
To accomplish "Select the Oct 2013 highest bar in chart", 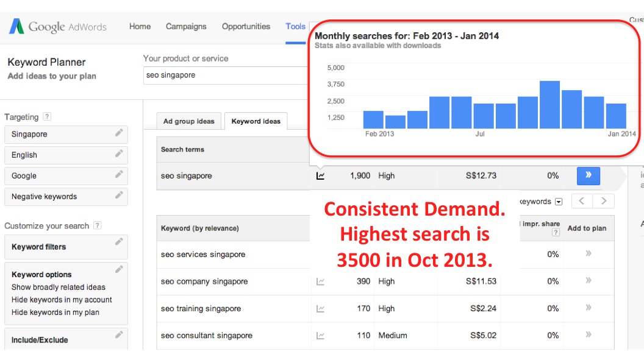I will pos(549,104).
